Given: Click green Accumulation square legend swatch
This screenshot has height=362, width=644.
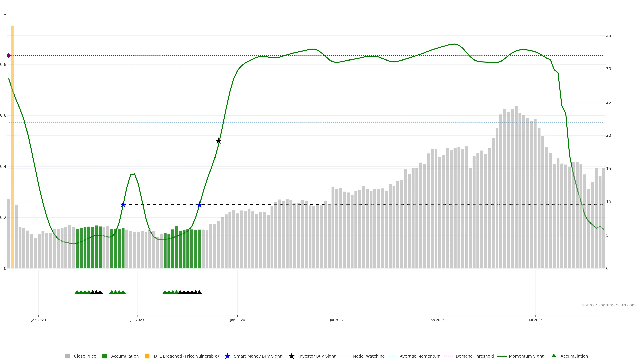Looking at the screenshot, I should (104, 356).
